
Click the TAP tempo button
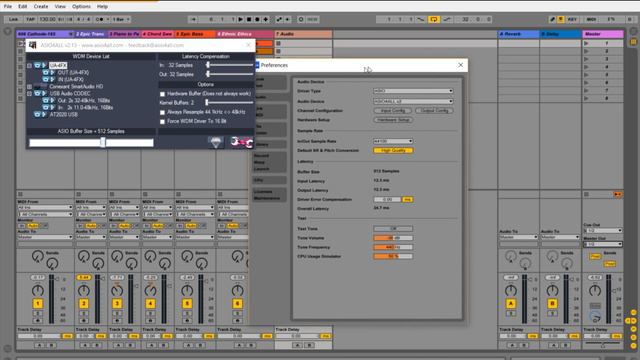(x=30, y=19)
